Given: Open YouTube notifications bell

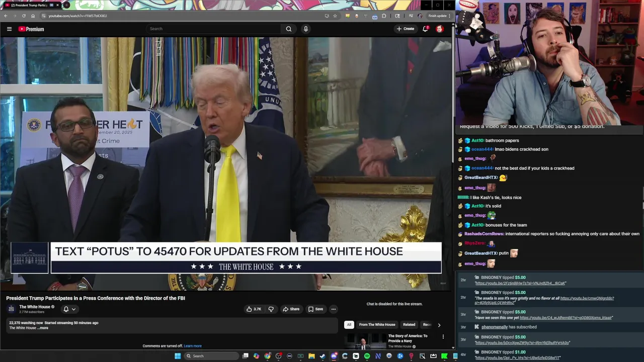Looking at the screenshot, I should pos(426,29).
